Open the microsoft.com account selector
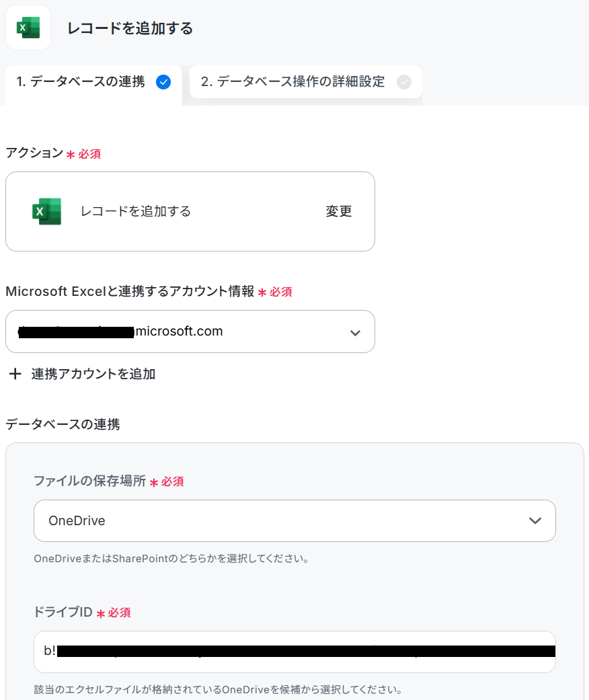 [190, 332]
